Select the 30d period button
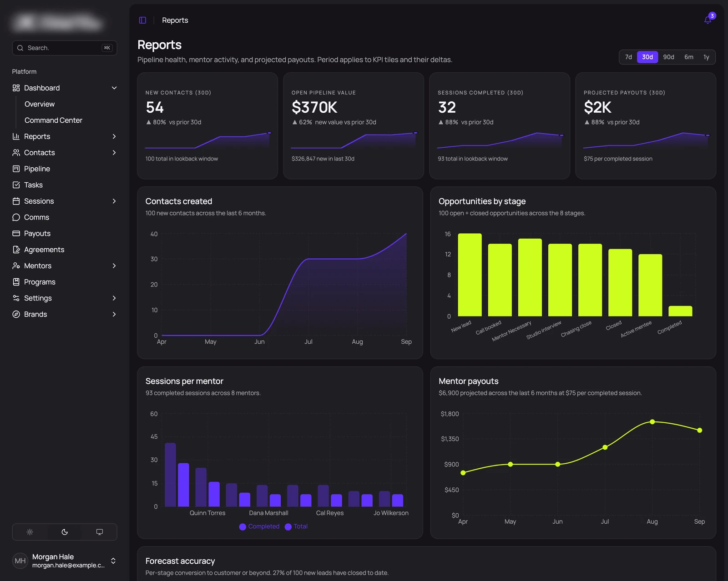Image resolution: width=728 pixels, height=581 pixels. pos(647,57)
